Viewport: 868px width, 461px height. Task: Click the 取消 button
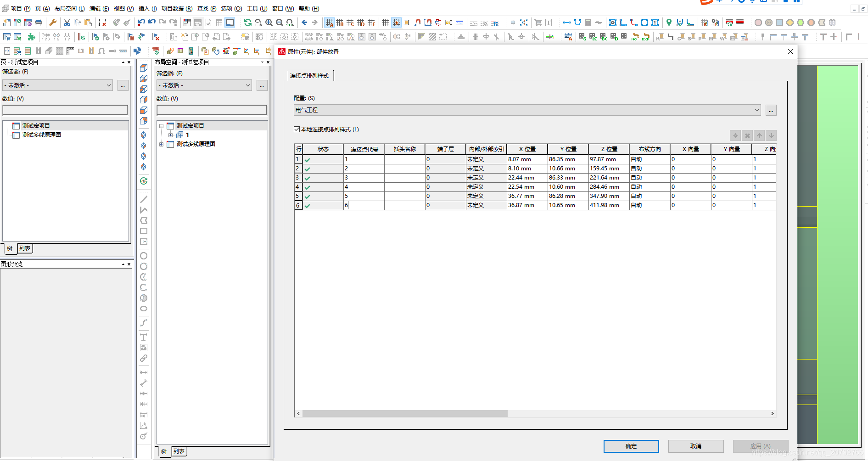coord(695,446)
